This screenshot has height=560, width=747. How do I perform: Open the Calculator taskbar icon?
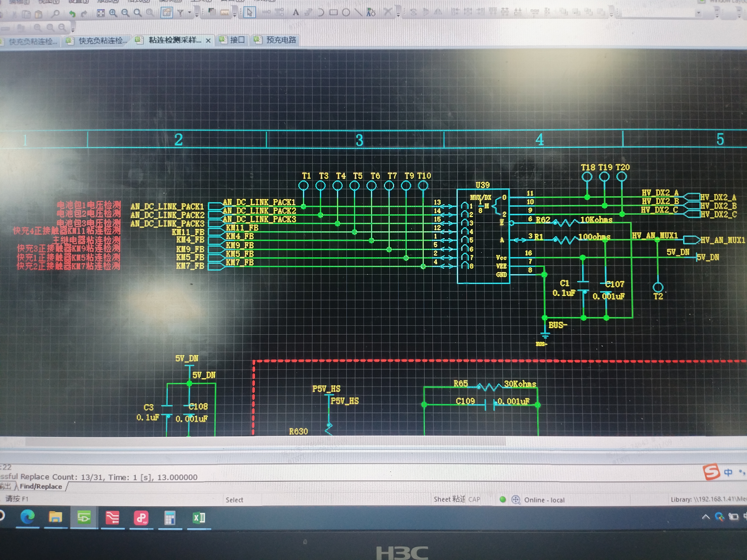point(170,518)
